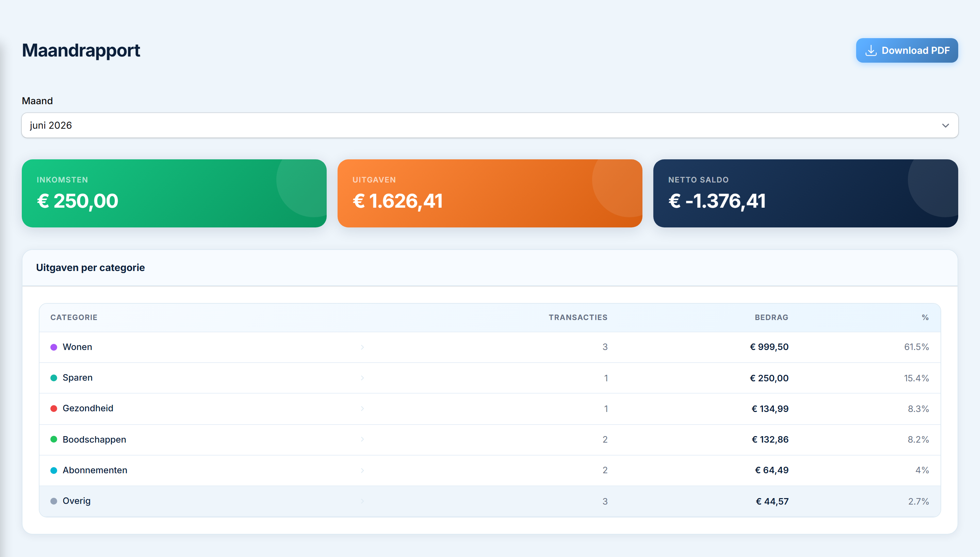Expand the Wonen row chevron
The height and width of the screenshot is (557, 980).
pos(362,347)
